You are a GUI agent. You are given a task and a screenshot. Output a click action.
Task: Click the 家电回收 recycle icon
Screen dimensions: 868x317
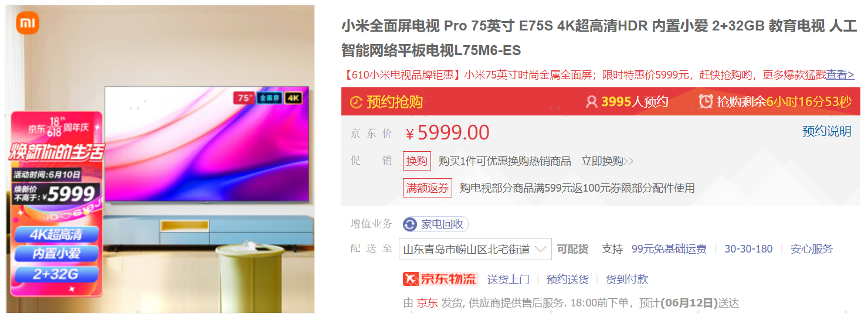pyautogui.click(x=410, y=224)
